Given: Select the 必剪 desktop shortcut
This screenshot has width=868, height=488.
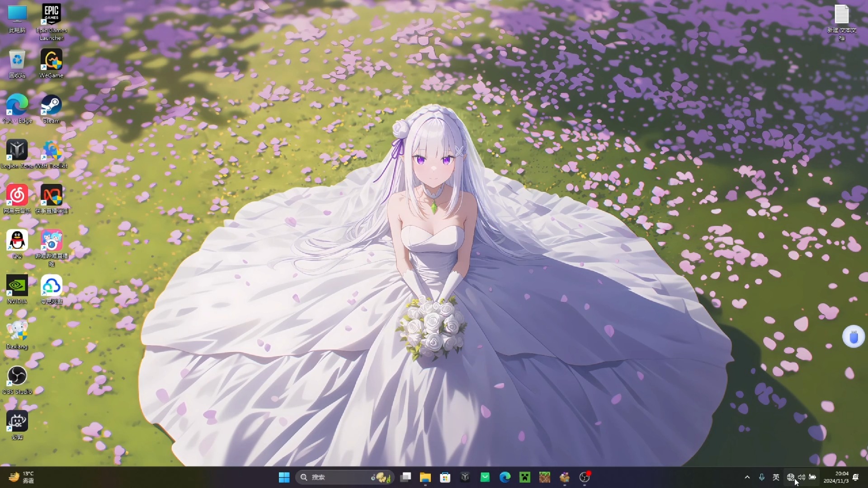Looking at the screenshot, I should (x=17, y=426).
